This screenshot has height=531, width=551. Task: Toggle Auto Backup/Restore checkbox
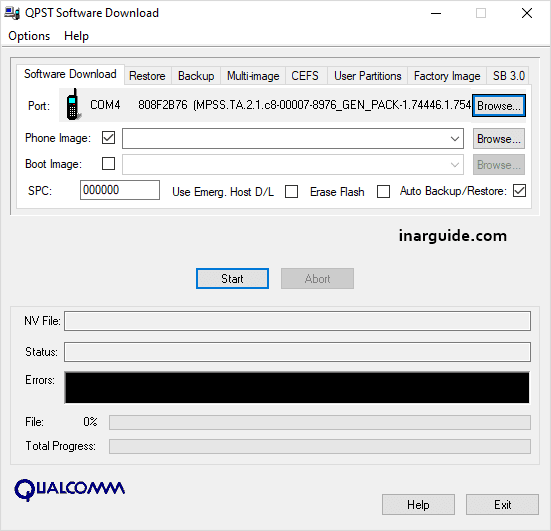pyautogui.click(x=519, y=191)
